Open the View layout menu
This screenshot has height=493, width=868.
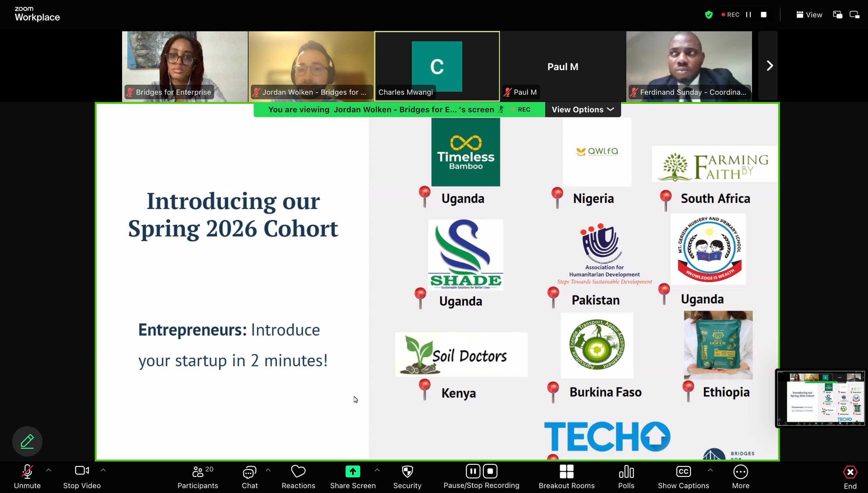point(809,15)
